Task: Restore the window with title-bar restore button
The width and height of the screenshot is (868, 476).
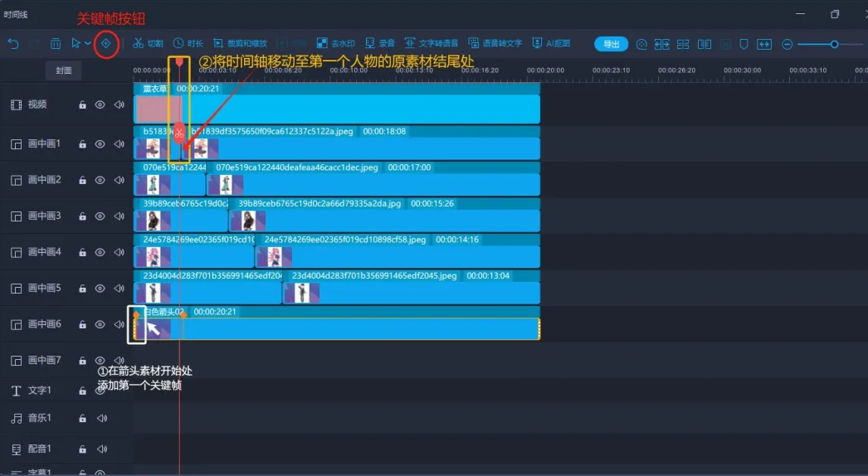Action: pos(835,14)
